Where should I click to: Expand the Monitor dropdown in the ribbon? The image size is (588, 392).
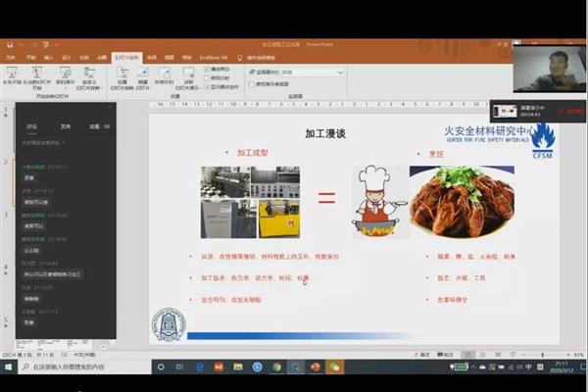point(339,73)
